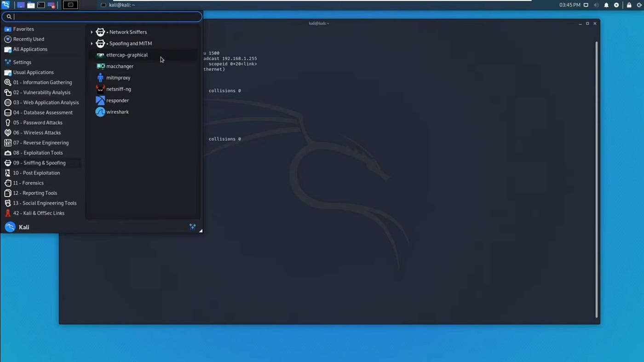Open notifications bell icon
Viewport: 644px width, 362px height.
pyautogui.click(x=606, y=5)
